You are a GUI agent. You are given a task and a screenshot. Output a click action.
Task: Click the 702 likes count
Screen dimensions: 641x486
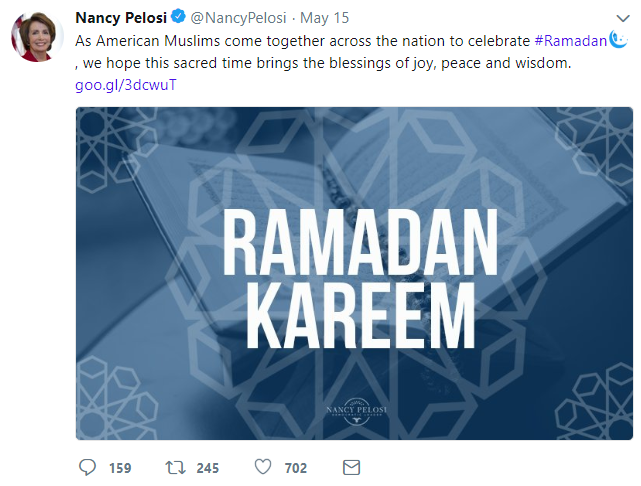pos(296,468)
